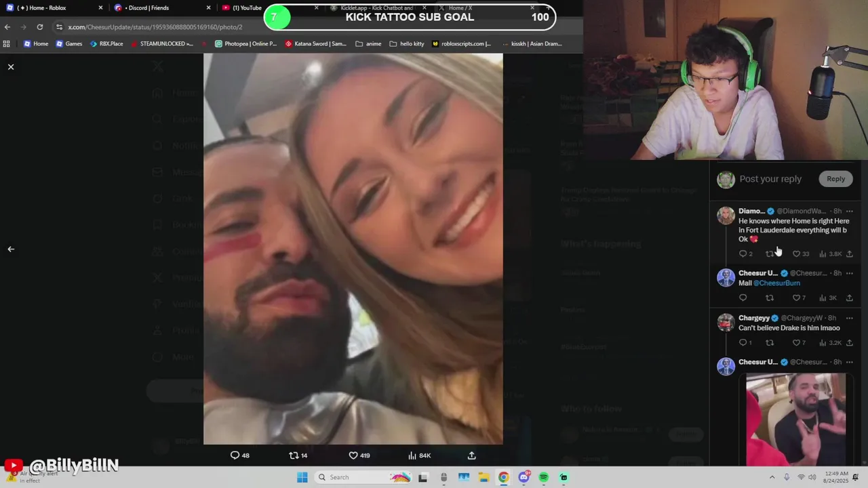Screen dimensions: 868x488
Task: Open Spotify from the taskbar
Action: 544,477
